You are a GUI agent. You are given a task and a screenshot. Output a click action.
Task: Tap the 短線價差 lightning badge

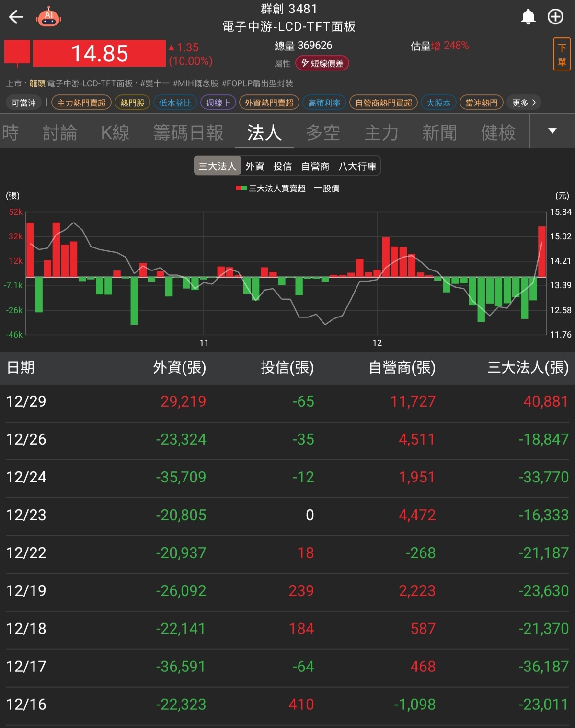click(x=322, y=63)
